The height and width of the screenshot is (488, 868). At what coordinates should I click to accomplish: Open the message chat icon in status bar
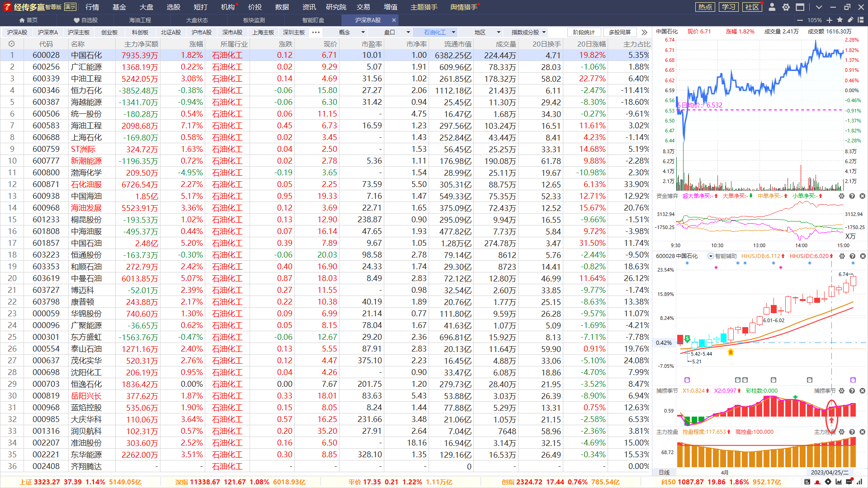(849, 482)
